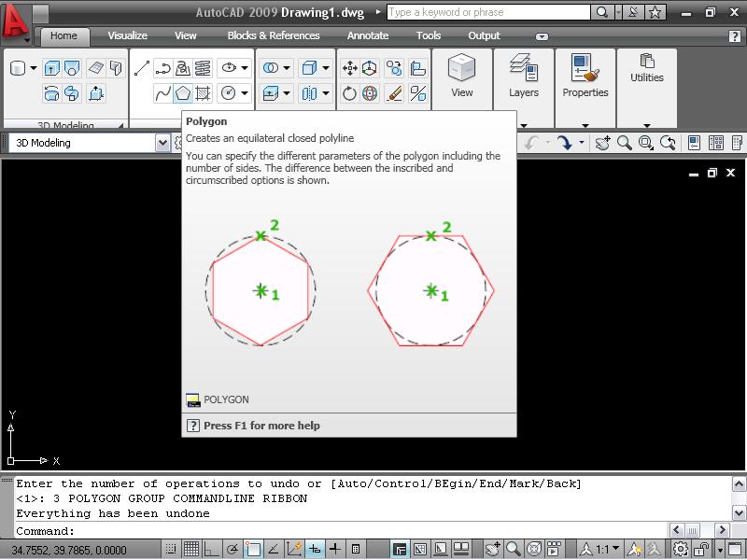The height and width of the screenshot is (560, 747).
Task: Select the Line drawing tool
Action: (142, 68)
